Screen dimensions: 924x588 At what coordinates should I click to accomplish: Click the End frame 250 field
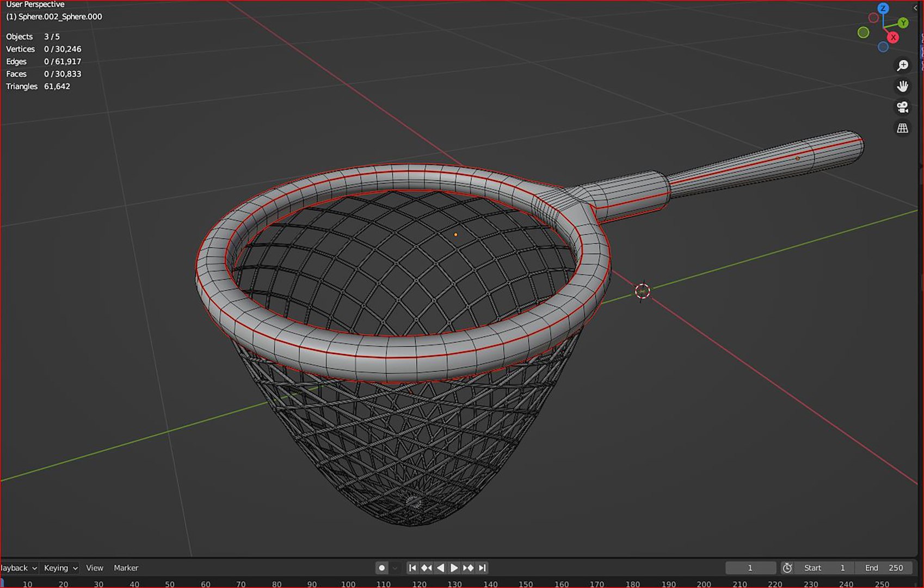click(x=884, y=568)
